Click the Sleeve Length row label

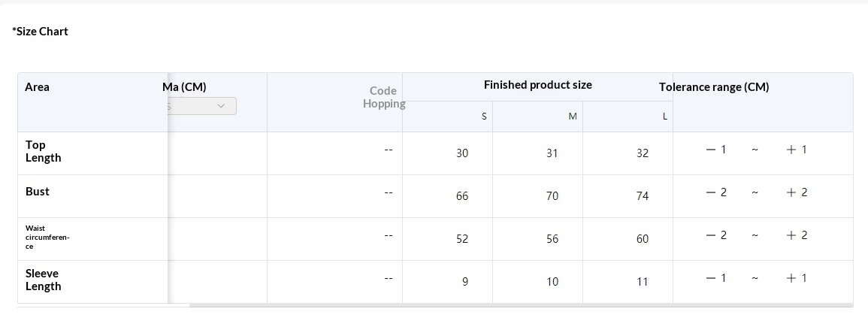[x=44, y=280]
